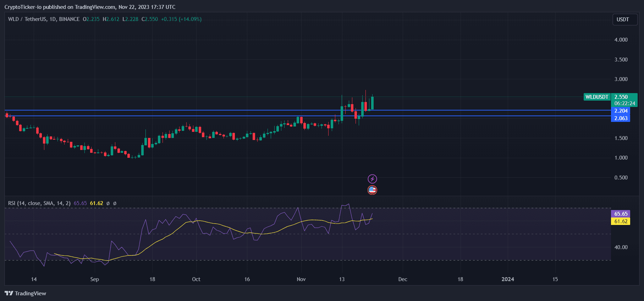Click the US flag economic event icon
The image size is (644, 301).
(x=372, y=190)
